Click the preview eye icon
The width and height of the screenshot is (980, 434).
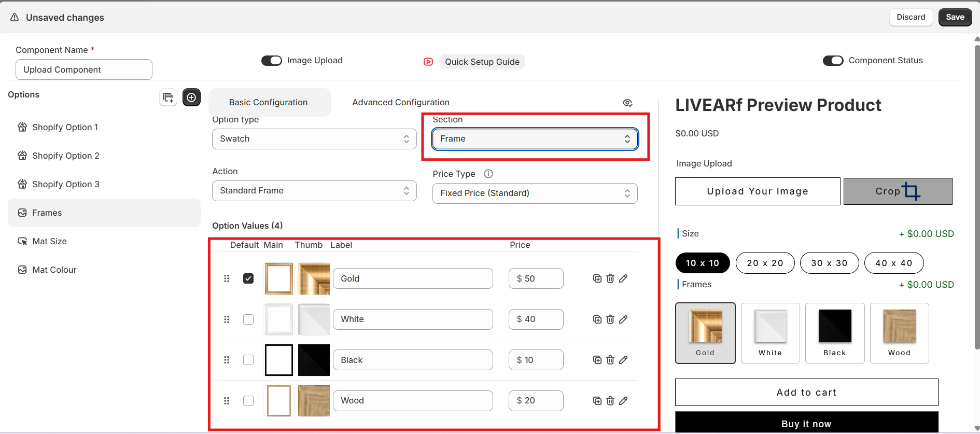tap(627, 103)
